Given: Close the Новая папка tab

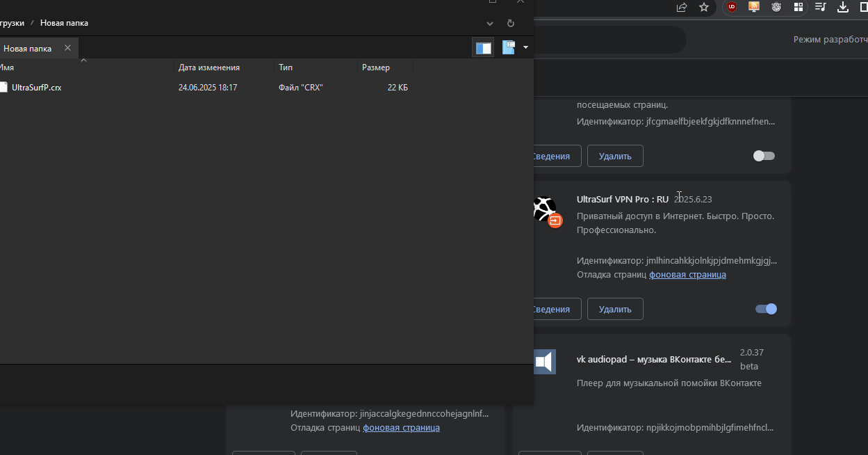Looking at the screenshot, I should coord(67,48).
